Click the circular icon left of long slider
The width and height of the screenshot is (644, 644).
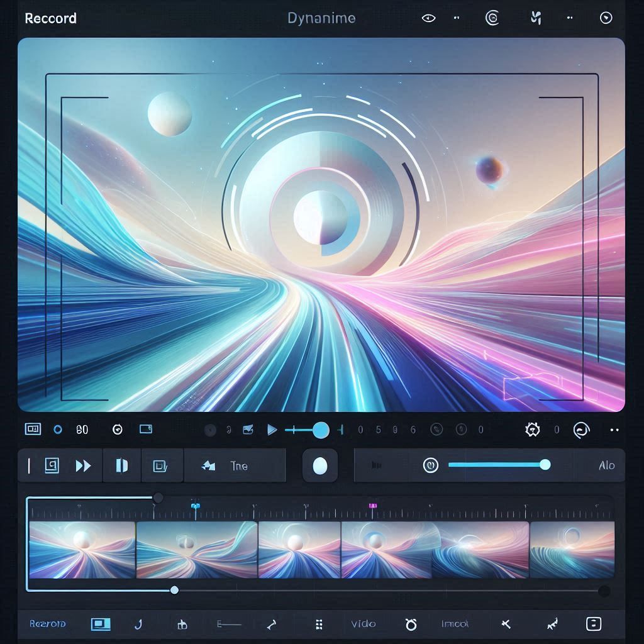(431, 465)
